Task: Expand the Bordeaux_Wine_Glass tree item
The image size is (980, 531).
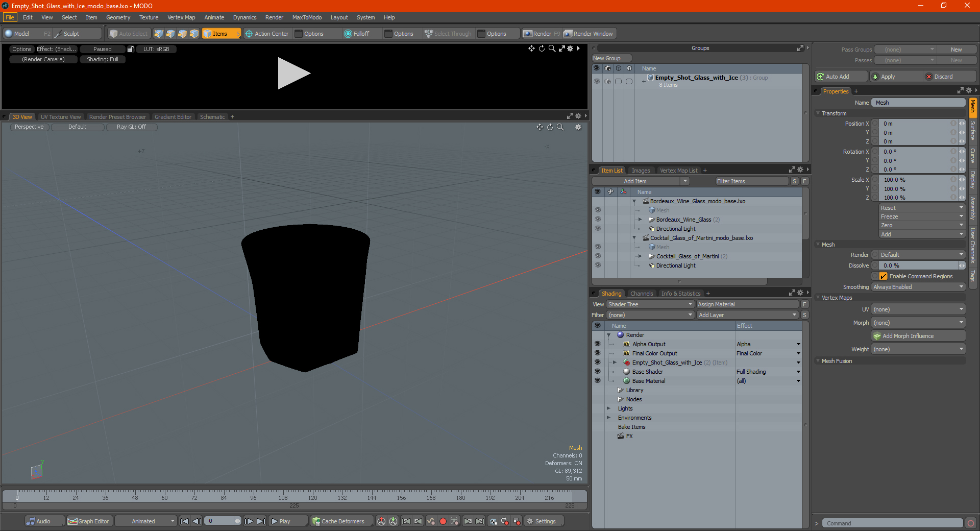Action: (640, 220)
